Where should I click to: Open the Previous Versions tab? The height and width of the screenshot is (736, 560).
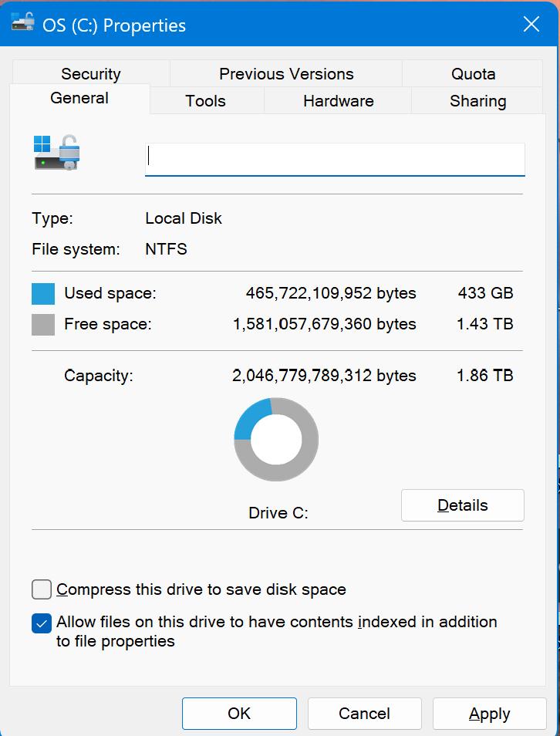click(x=286, y=74)
